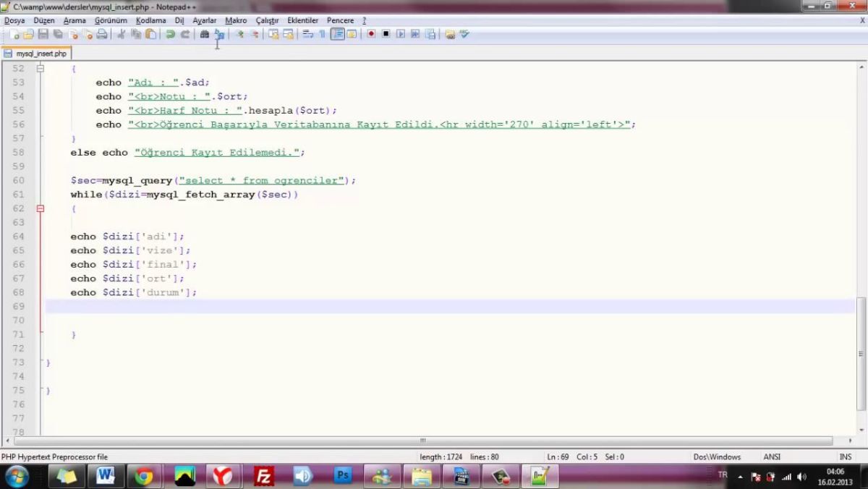Click the Save All toolbar icon
This screenshot has width=868, height=489.
pos(58,34)
